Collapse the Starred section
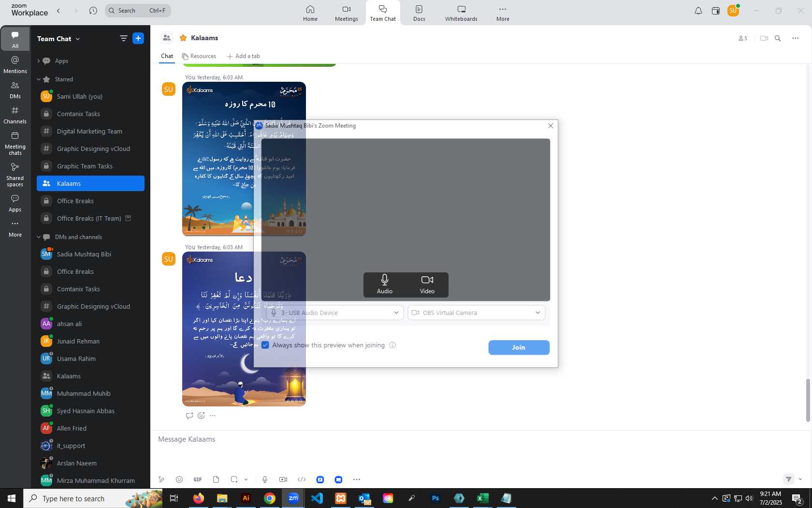The height and width of the screenshot is (508, 812). (x=39, y=79)
